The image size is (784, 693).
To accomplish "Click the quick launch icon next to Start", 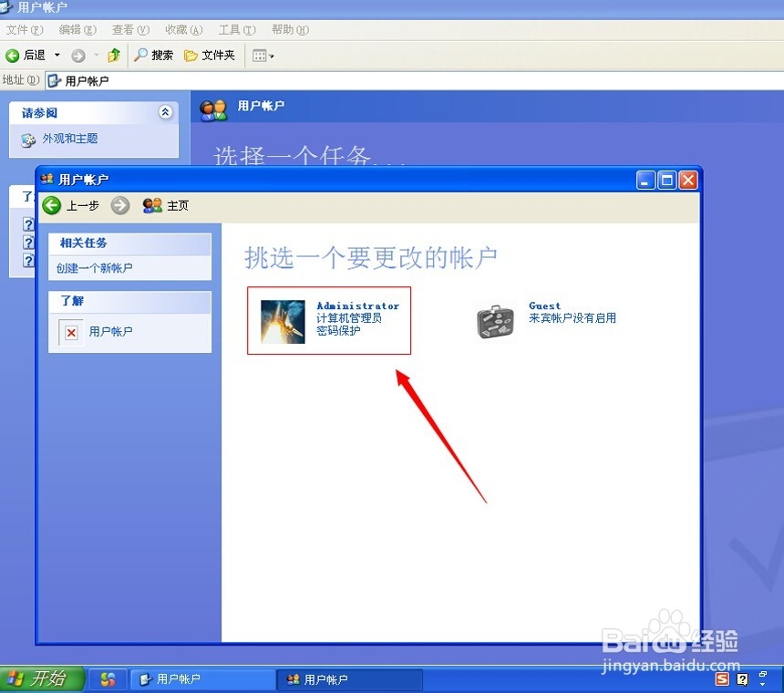I will pyautogui.click(x=108, y=679).
